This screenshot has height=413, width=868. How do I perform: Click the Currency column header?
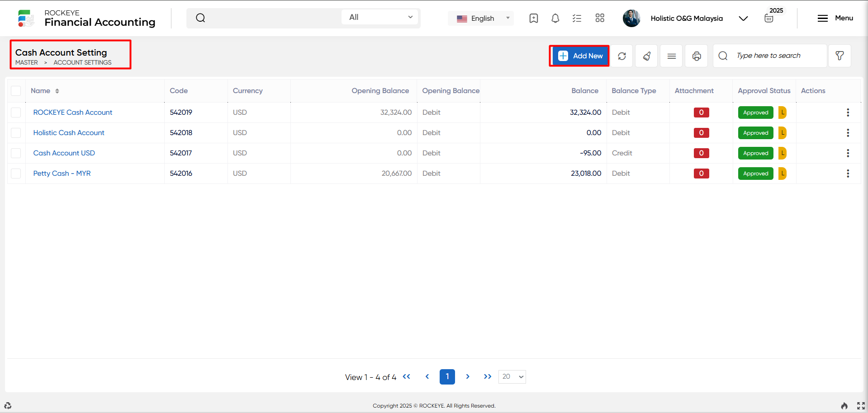(248, 91)
